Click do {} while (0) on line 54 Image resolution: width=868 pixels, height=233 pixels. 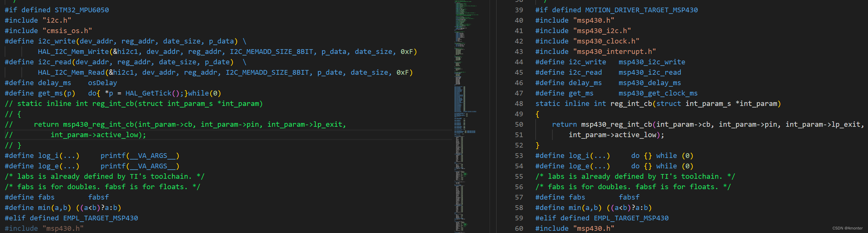(x=662, y=166)
